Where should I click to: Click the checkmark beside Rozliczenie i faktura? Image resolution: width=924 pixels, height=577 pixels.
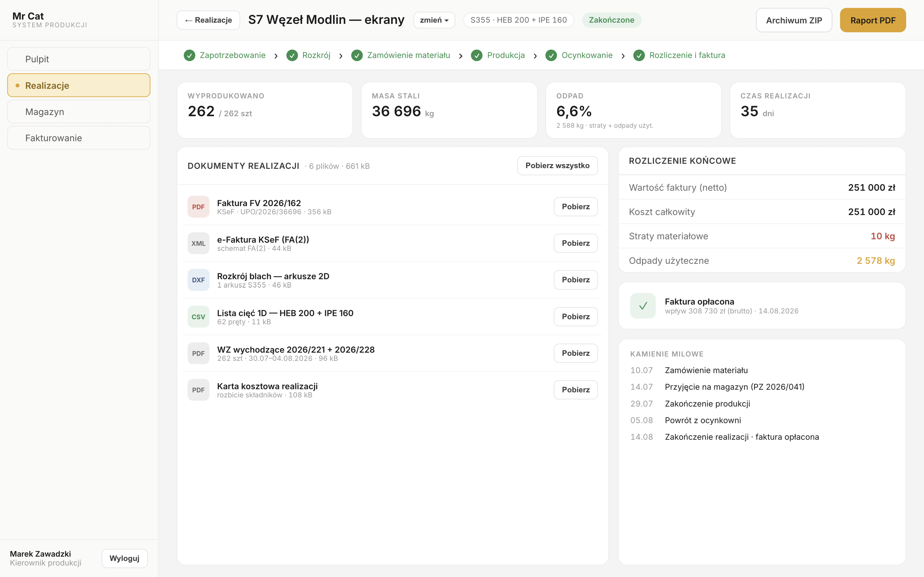point(639,55)
